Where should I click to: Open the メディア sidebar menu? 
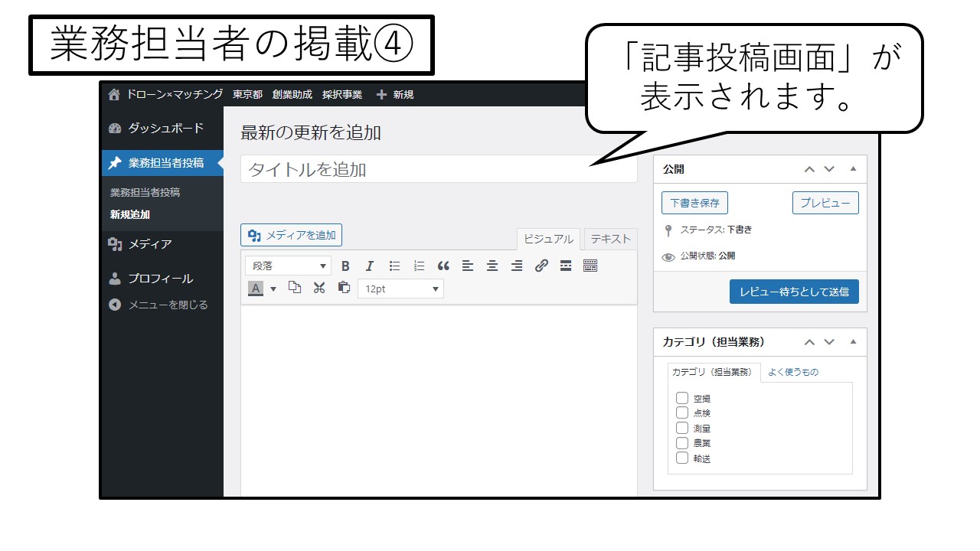[162, 245]
